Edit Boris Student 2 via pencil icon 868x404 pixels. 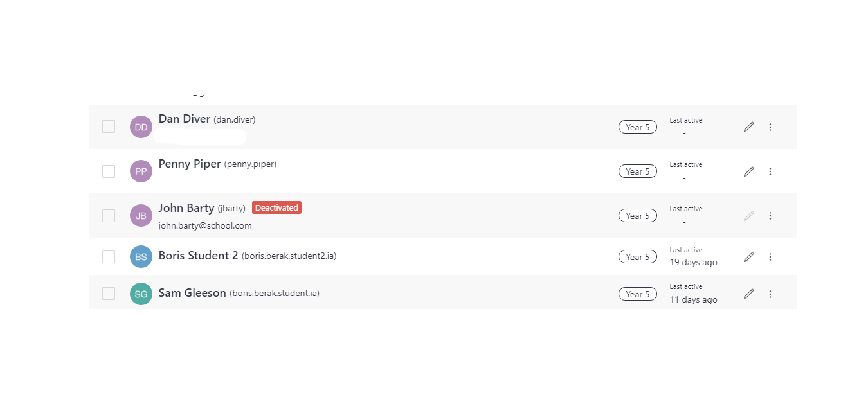[748, 257]
